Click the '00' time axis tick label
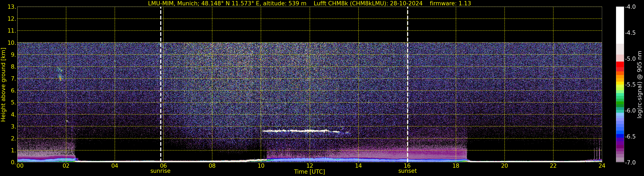Screen dimensions: 644x176 coord(20,166)
